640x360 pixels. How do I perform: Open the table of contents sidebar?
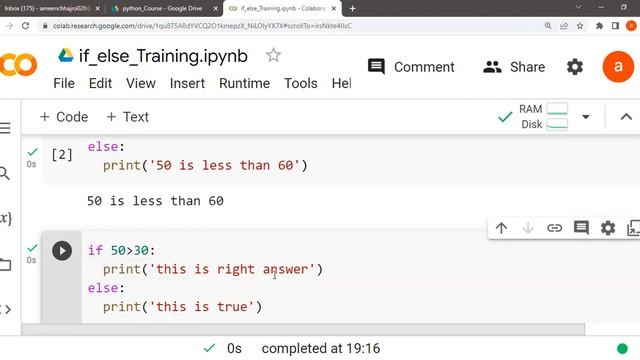point(5,128)
